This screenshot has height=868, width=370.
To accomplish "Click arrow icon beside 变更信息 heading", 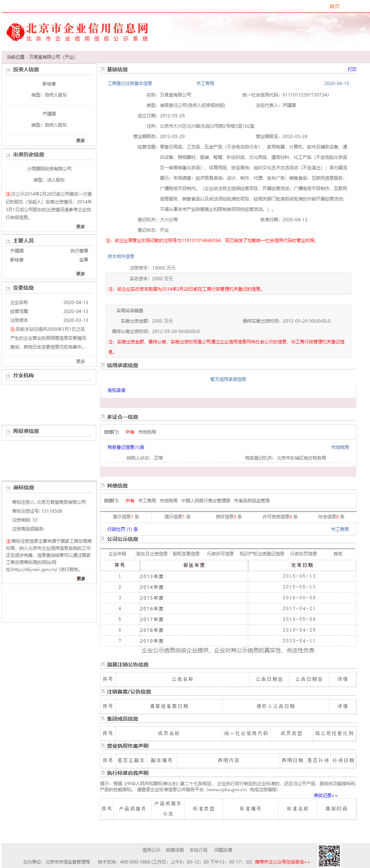I will [x=7, y=288].
